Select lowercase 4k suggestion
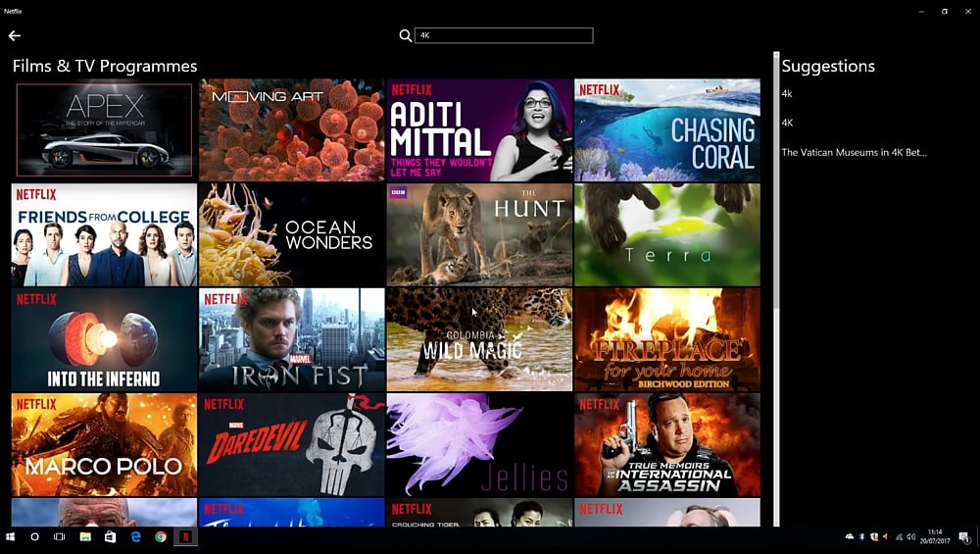This screenshot has height=554, width=980. coord(787,94)
